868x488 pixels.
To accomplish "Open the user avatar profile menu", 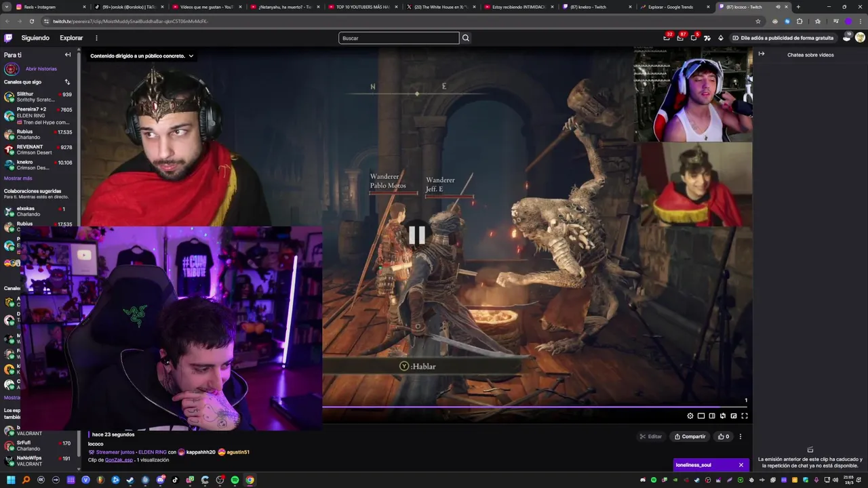I will pos(860,38).
